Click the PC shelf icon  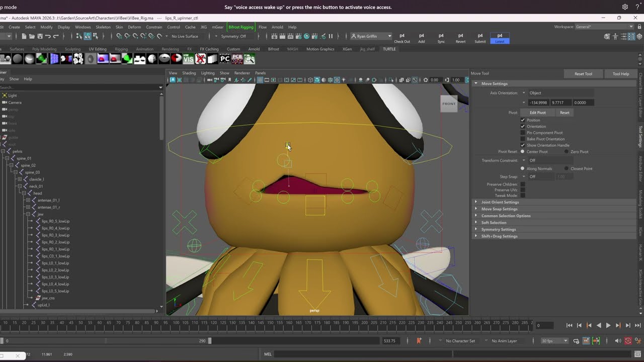pos(225,59)
